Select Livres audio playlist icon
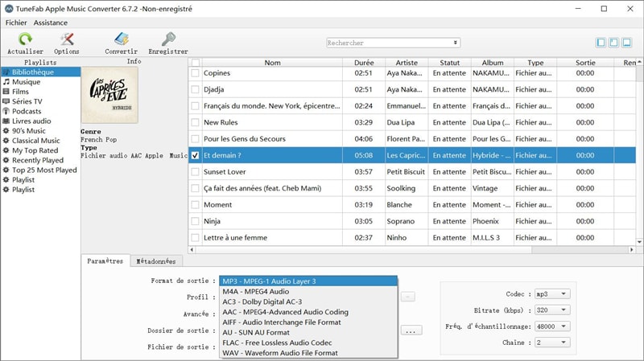Image resolution: width=644 pixels, height=361 pixels. click(6, 121)
